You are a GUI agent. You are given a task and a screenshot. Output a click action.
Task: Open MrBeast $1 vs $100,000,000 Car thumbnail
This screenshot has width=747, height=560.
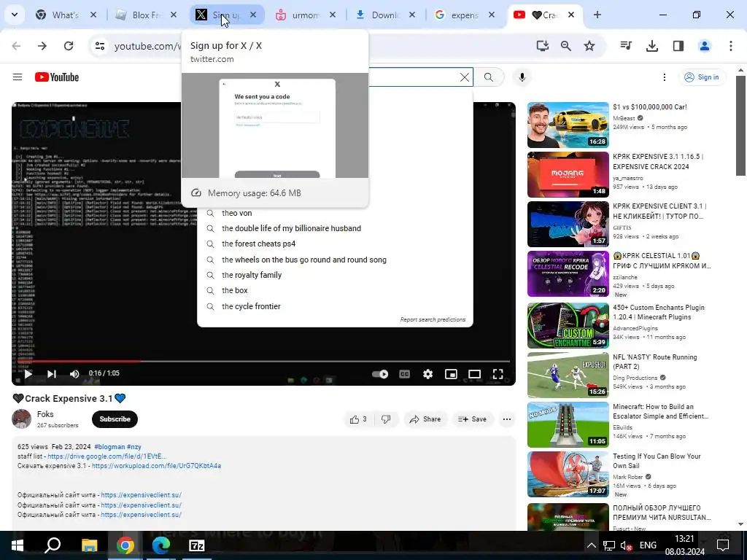tap(568, 125)
